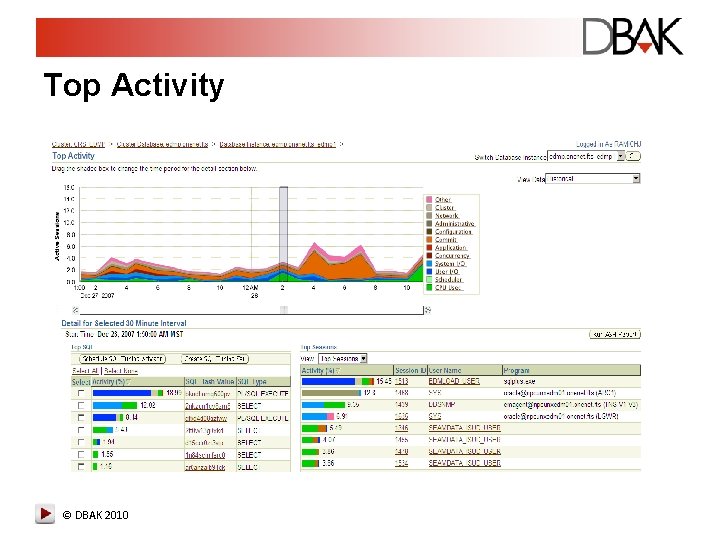Click the Network legend link
This screenshot has height=540, width=720.
[447, 215]
